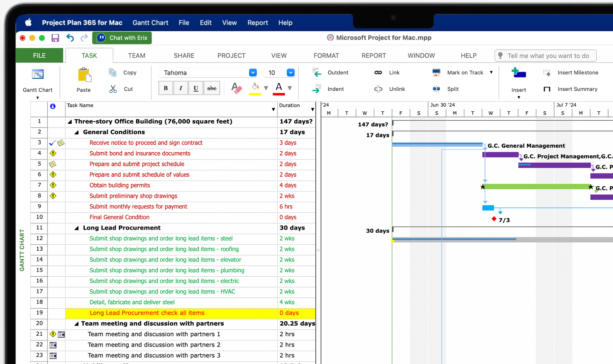Open the Duration column filter dropdown

click(312, 110)
